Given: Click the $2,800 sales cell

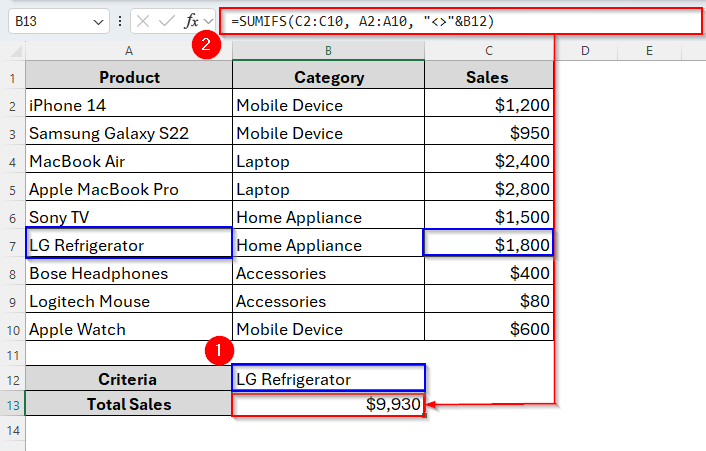Looking at the screenshot, I should [x=489, y=189].
